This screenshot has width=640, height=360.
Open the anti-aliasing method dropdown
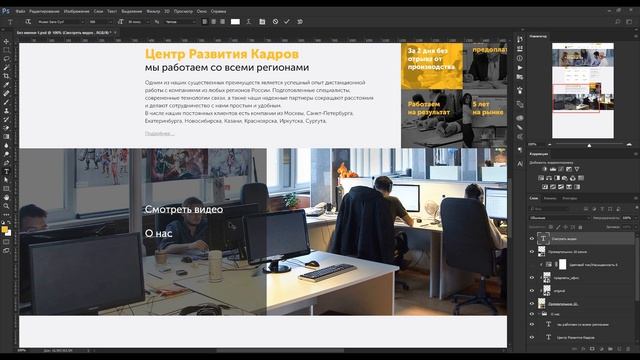[180, 22]
